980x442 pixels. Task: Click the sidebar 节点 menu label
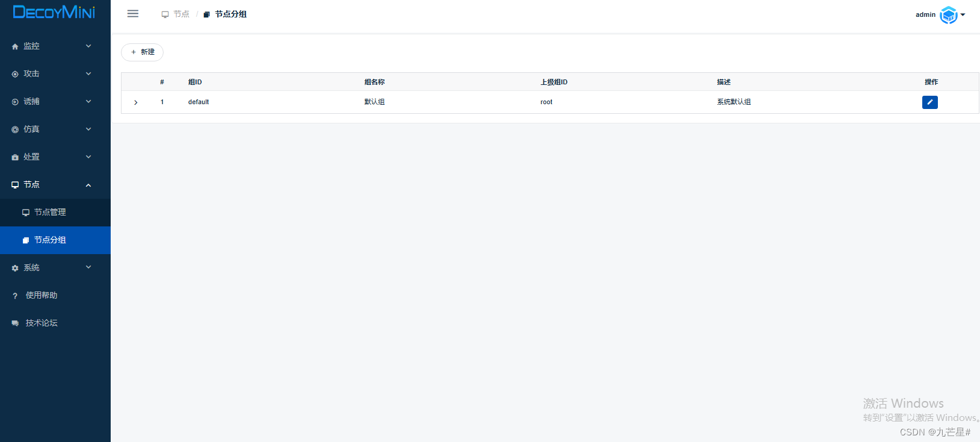click(31, 184)
